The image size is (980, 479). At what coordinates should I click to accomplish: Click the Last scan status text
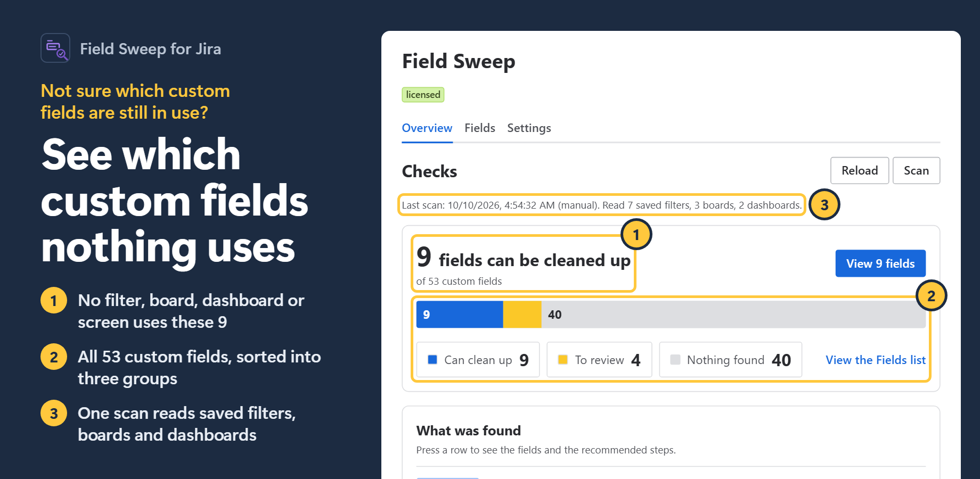coord(602,205)
